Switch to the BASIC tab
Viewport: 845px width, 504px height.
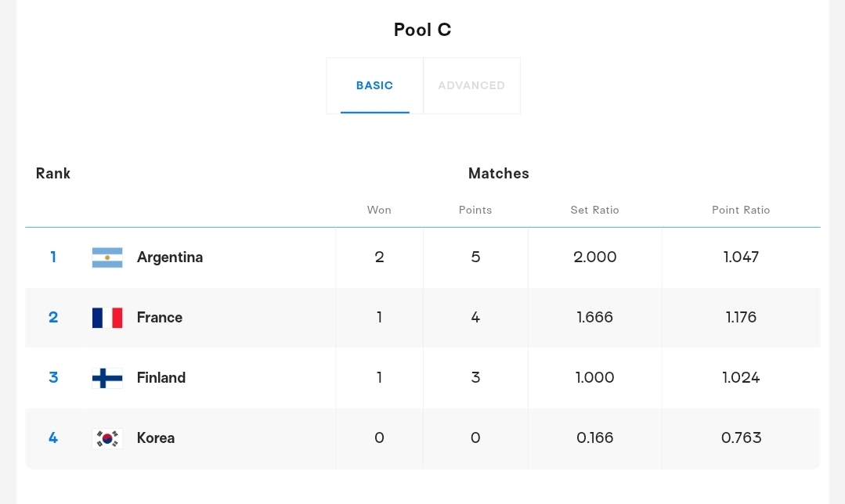374,86
